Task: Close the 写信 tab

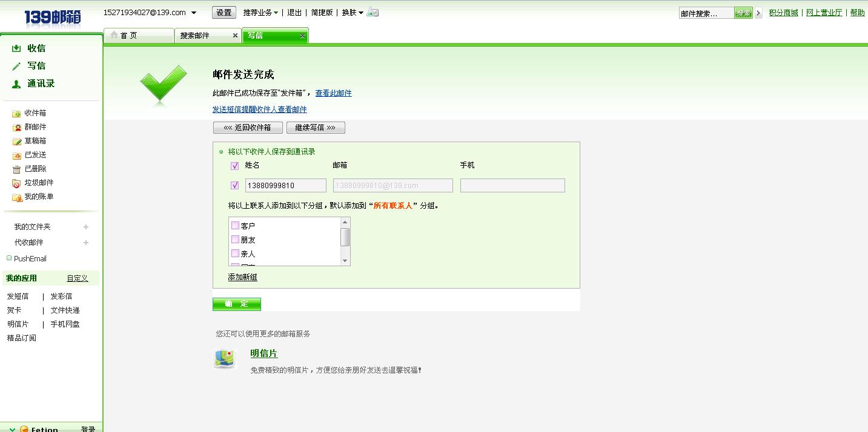Action: 302,36
